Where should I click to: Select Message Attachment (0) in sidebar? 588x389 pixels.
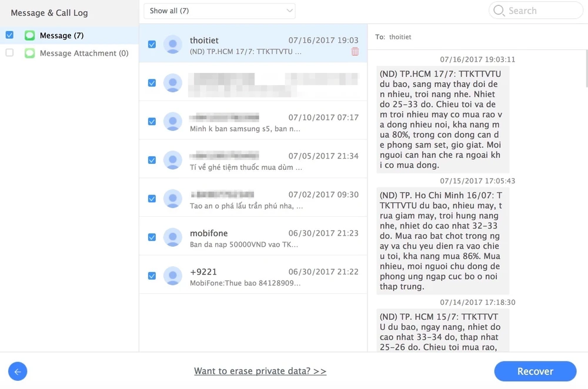point(84,53)
